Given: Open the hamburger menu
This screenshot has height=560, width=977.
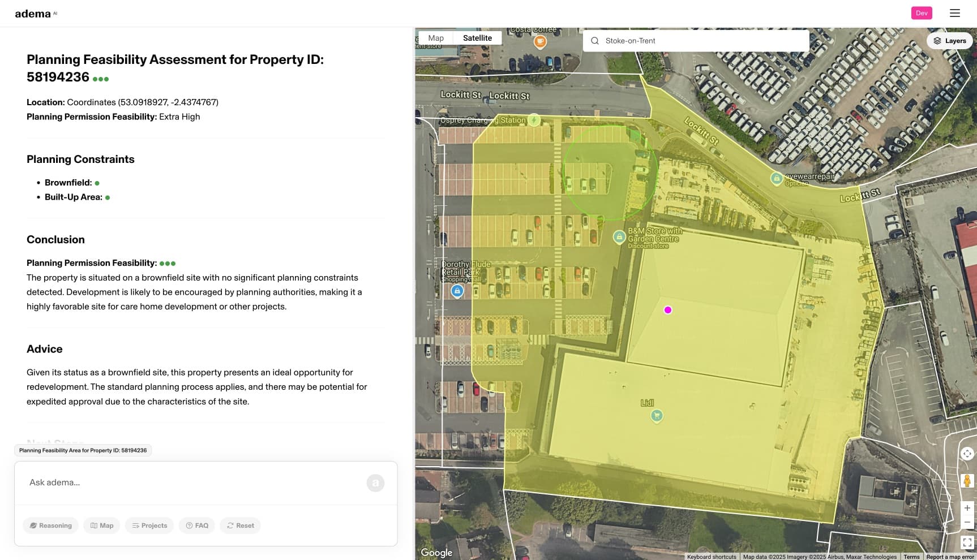Looking at the screenshot, I should point(954,13).
